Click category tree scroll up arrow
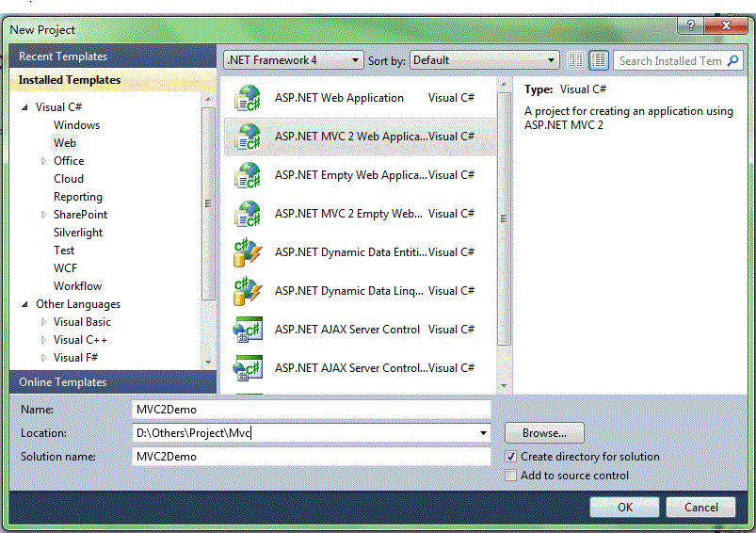The width and height of the screenshot is (756, 533). point(208,99)
